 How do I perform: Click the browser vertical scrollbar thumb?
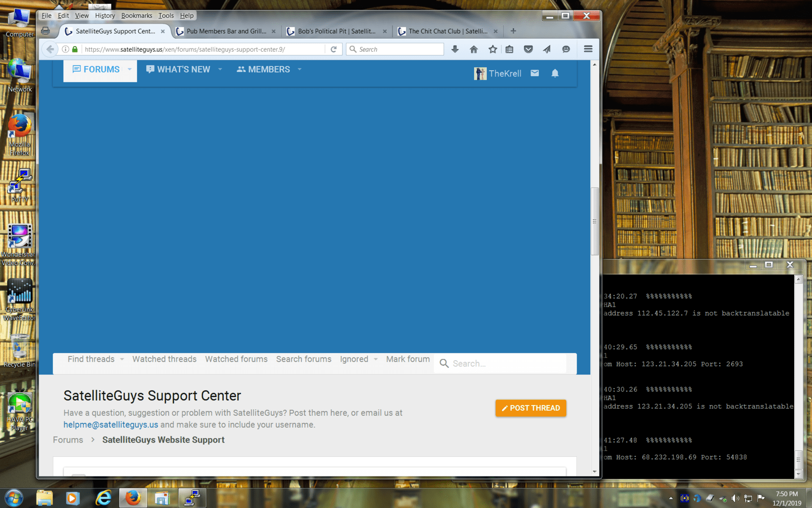tap(594, 221)
